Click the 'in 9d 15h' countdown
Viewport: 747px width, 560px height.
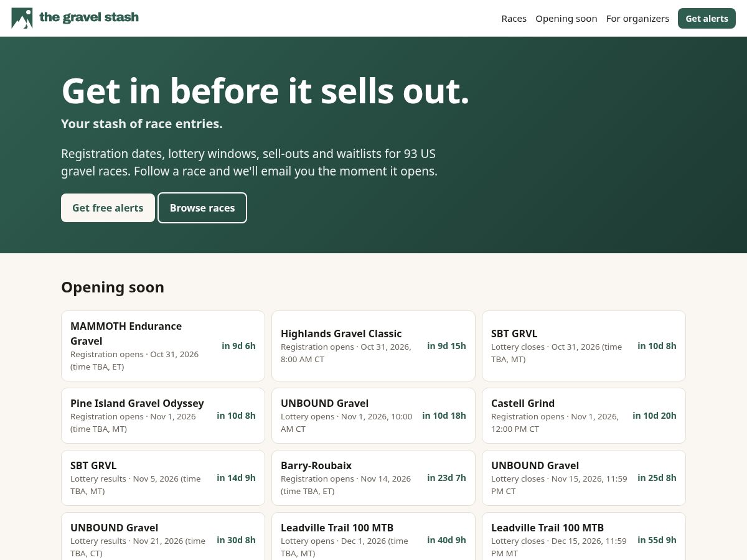(446, 346)
